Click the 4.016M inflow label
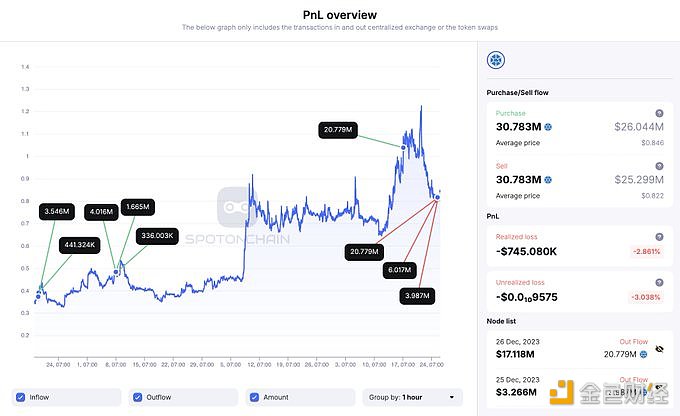680x416 pixels. pyautogui.click(x=101, y=212)
